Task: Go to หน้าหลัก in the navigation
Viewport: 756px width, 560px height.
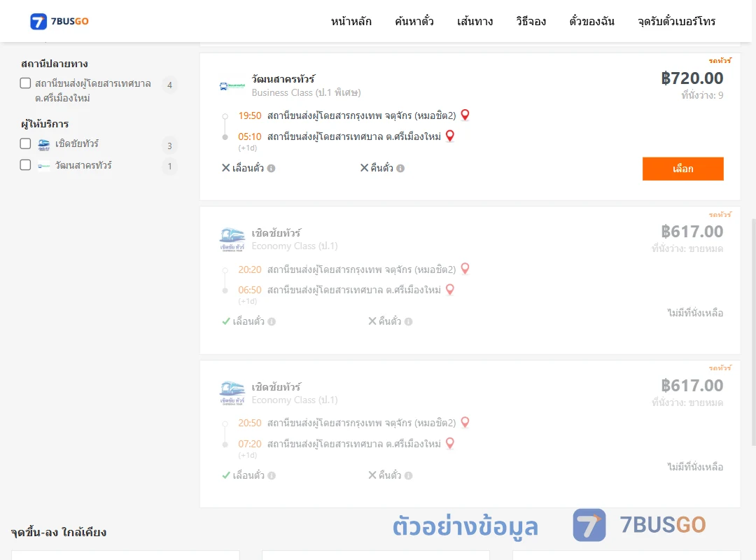Action: [351, 21]
